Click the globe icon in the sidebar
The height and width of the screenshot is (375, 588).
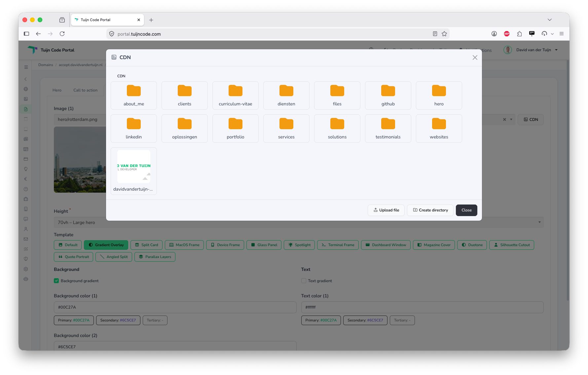[x=26, y=89]
